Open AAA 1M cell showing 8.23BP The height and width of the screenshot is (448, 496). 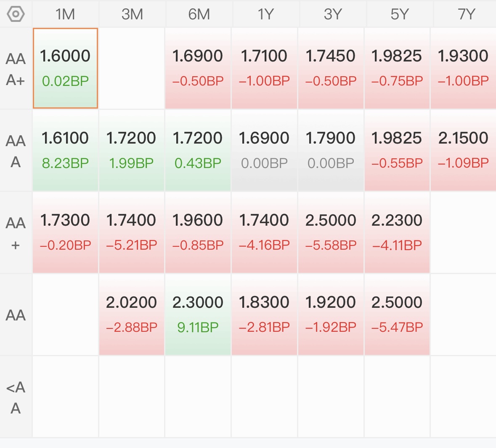point(66,150)
